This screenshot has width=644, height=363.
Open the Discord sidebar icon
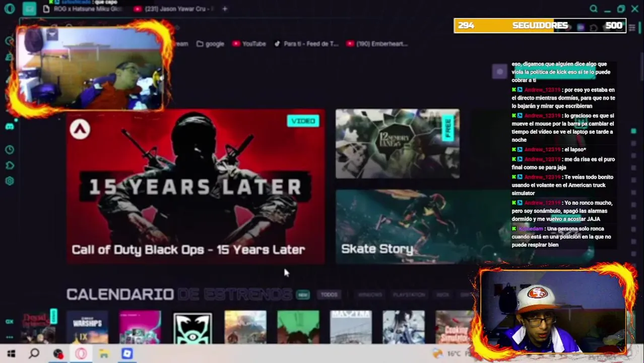point(10,127)
